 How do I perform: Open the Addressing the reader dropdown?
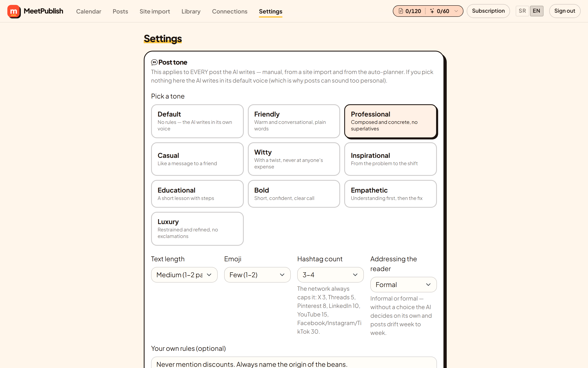tap(403, 285)
